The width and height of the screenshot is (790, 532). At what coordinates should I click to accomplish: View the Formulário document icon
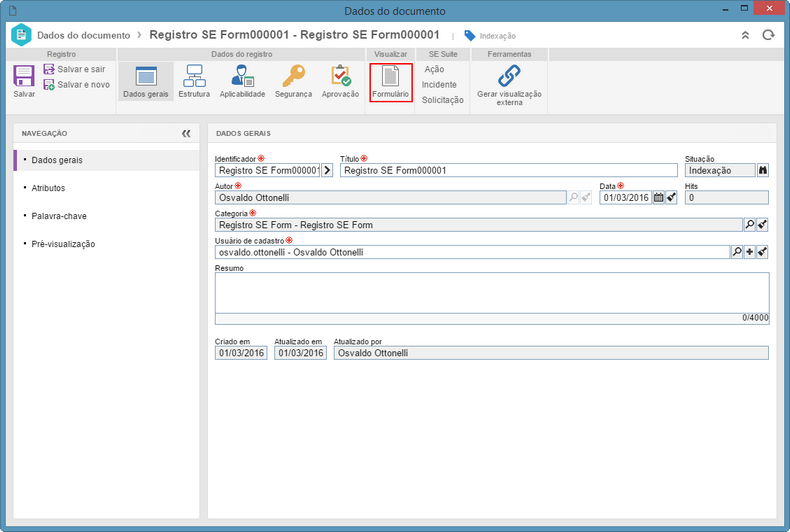pos(390,76)
